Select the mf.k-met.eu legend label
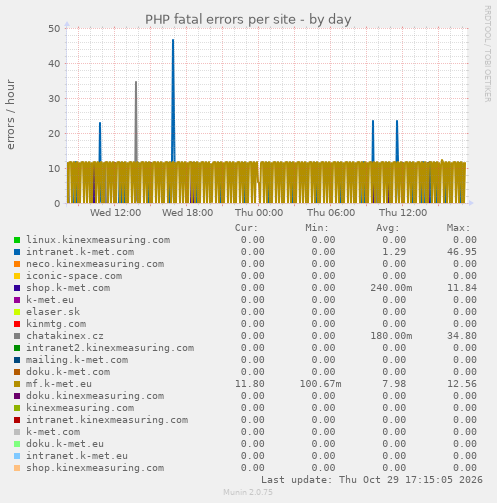This screenshot has width=497, height=503. 59,384
